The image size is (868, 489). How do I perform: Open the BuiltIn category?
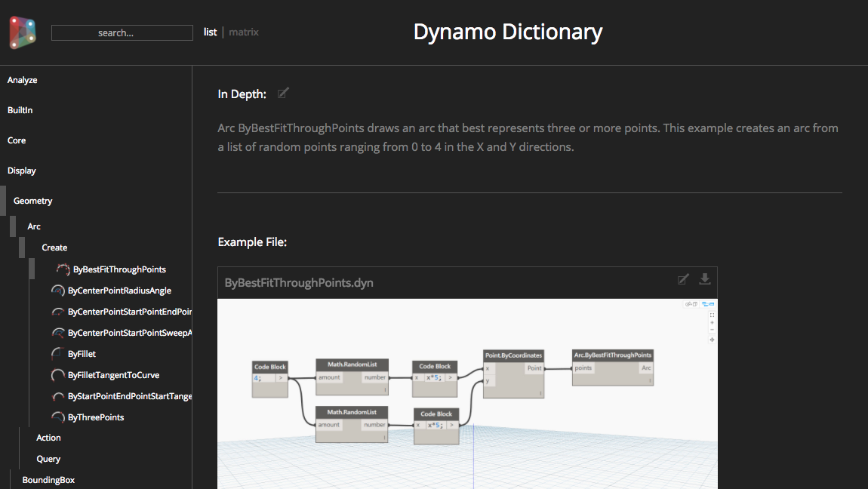(x=20, y=110)
